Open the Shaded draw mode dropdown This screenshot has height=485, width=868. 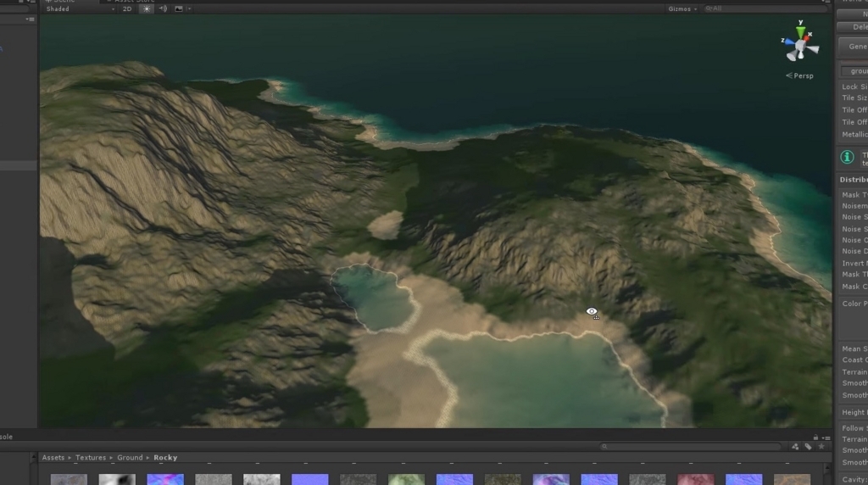tap(80, 8)
